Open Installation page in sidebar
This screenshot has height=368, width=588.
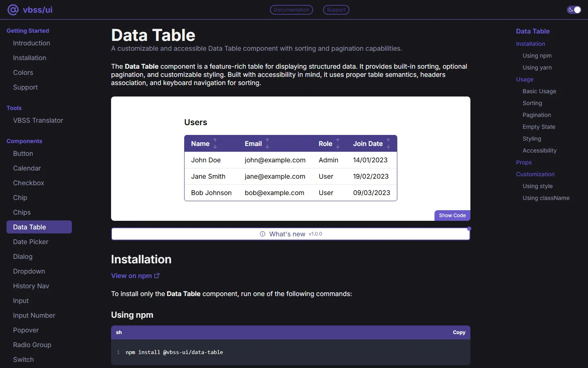pos(29,58)
